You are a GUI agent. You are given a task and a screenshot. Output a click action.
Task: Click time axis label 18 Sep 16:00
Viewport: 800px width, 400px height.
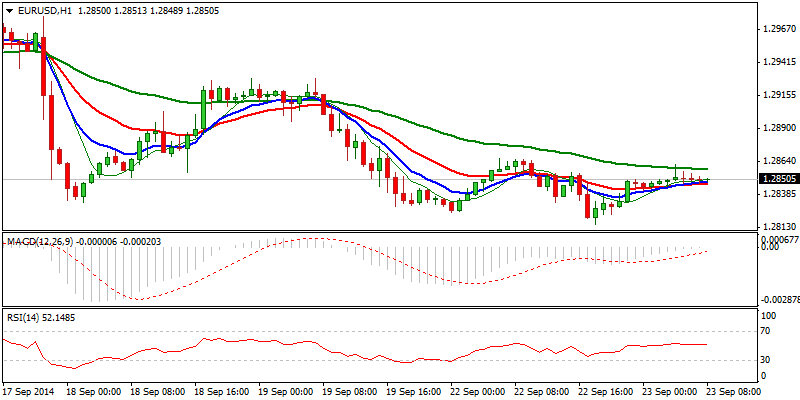(x=222, y=391)
